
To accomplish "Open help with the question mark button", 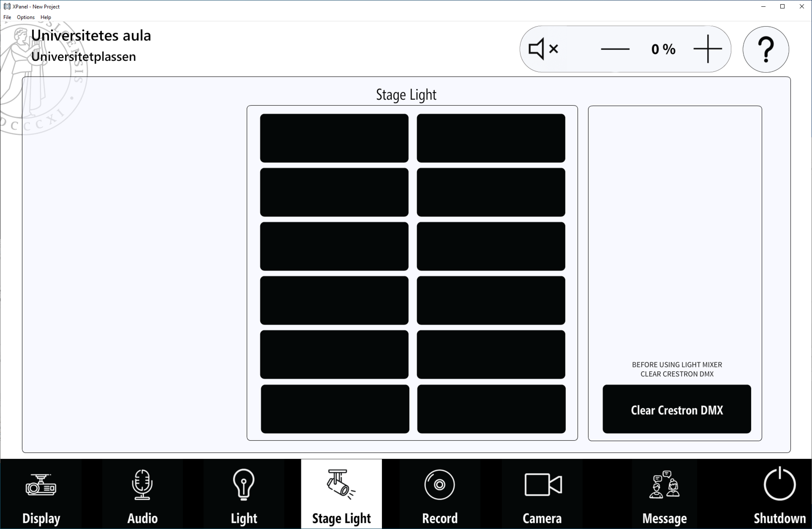I will coord(766,49).
